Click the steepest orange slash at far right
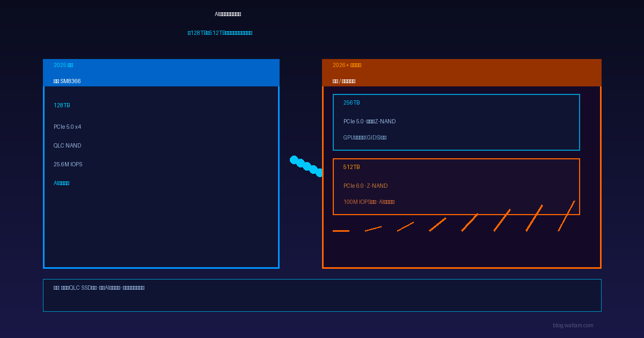This screenshot has height=338, width=644. click(566, 216)
